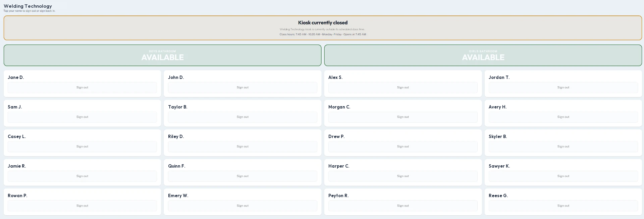Sign out Jane D.
644x219 pixels.
(82, 87)
